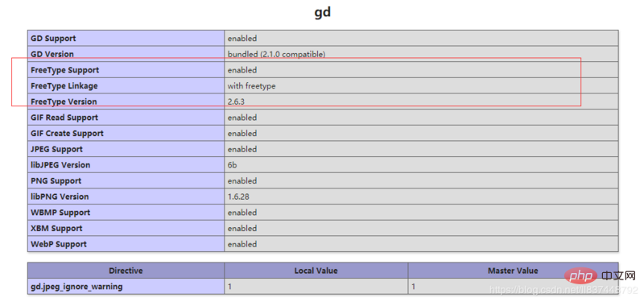This screenshot has width=644, height=302.
Task: Select the 'bundled (2.1.0 compatible)' value
Action: pos(276,54)
